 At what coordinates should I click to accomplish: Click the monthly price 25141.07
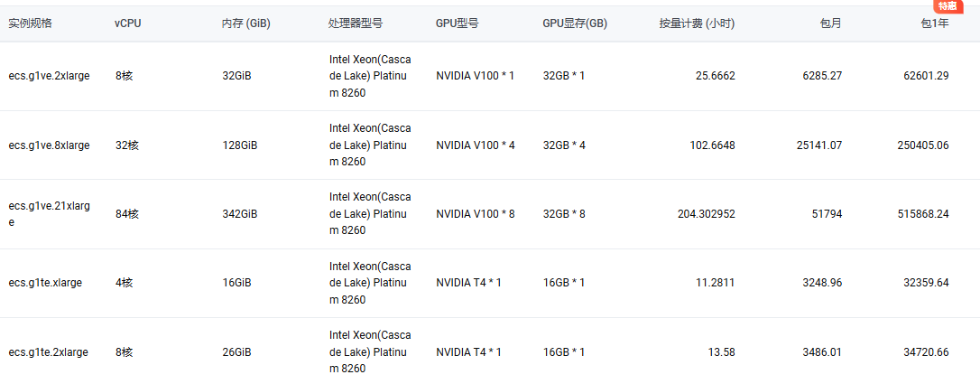point(819,145)
